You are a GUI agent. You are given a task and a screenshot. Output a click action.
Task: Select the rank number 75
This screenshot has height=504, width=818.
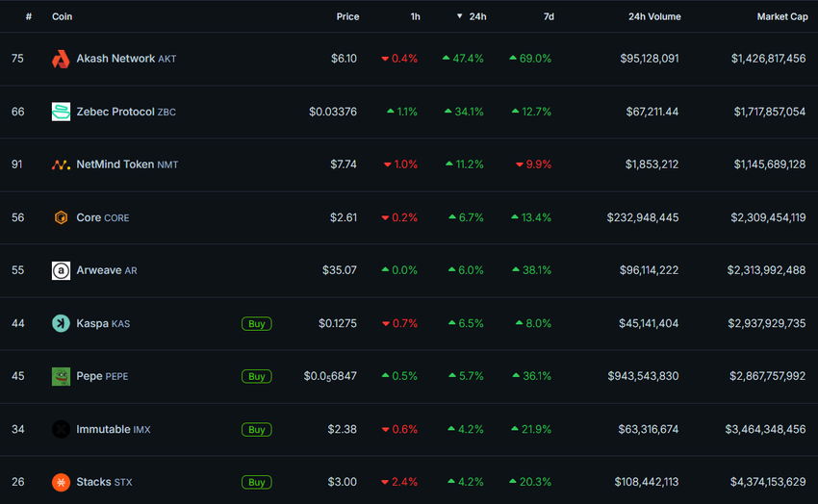[x=17, y=59]
